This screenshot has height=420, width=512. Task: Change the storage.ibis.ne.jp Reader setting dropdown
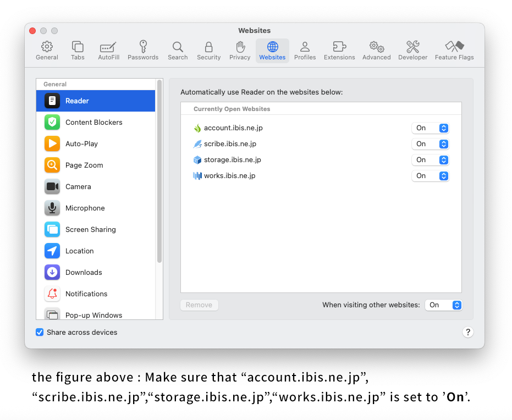431,160
